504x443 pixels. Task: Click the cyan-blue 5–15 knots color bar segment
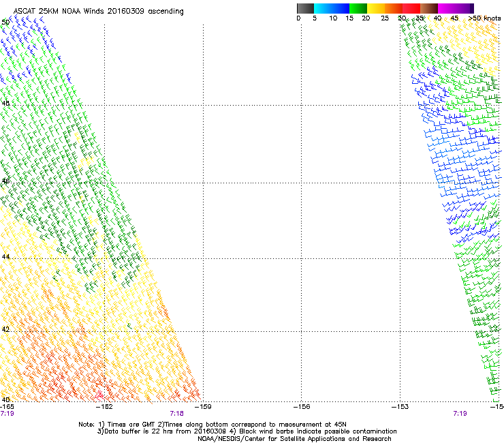coord(332,8)
